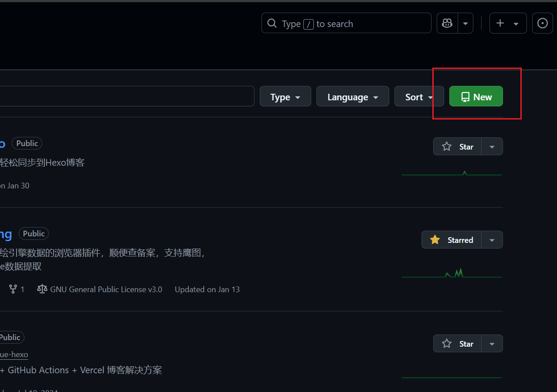Image resolution: width=557 pixels, height=392 pixels.
Task: Open the GNU General Public License v3.0 link
Action: 106,289
